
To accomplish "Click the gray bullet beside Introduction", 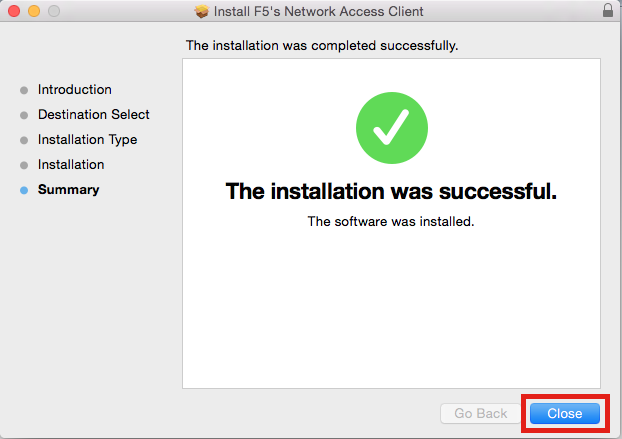I will [24, 90].
